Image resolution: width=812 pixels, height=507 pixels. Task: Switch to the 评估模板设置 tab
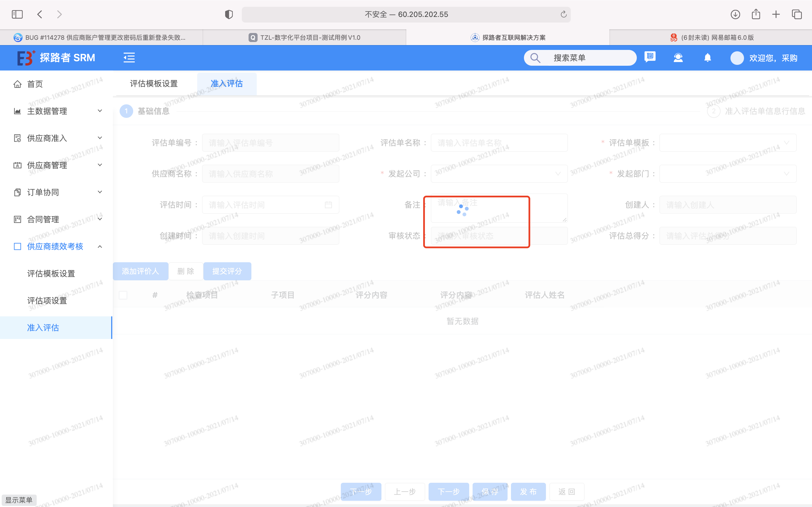[x=154, y=83]
